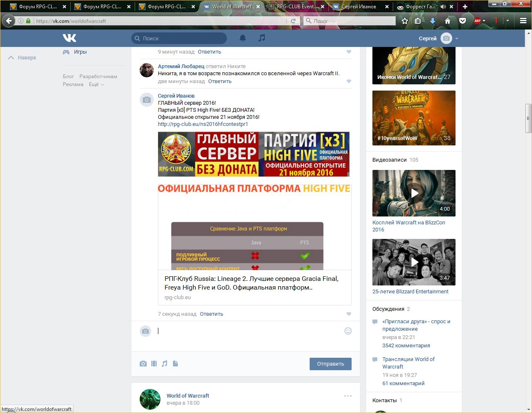Switch to the Форрест Га... tab
Viewport: 532px width, 413px height.
tap(421, 7)
